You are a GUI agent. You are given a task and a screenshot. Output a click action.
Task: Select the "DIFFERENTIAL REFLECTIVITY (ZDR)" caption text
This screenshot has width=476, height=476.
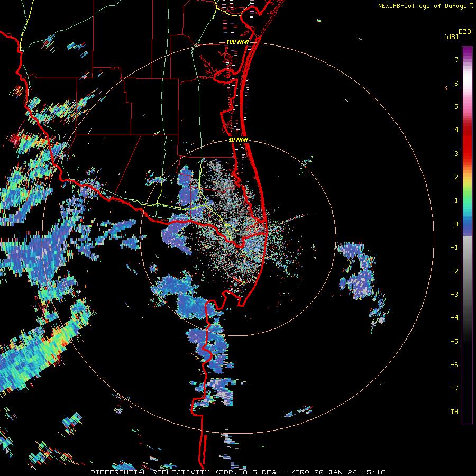(166, 472)
